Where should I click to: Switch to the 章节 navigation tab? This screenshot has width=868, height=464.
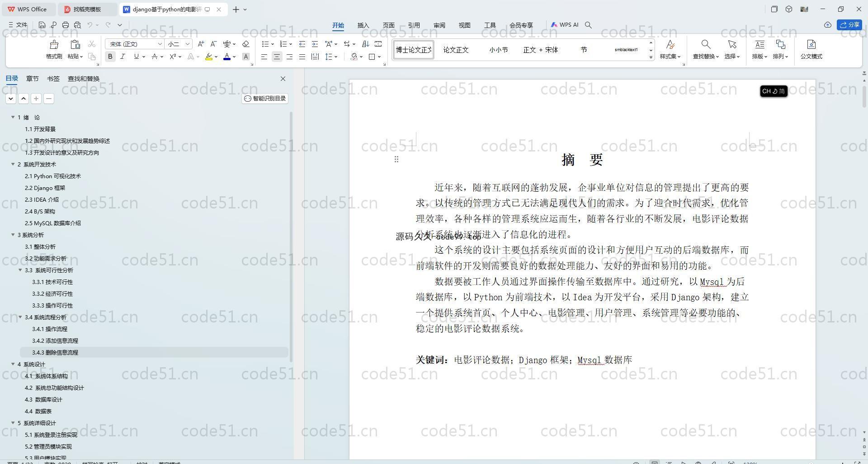coord(32,79)
